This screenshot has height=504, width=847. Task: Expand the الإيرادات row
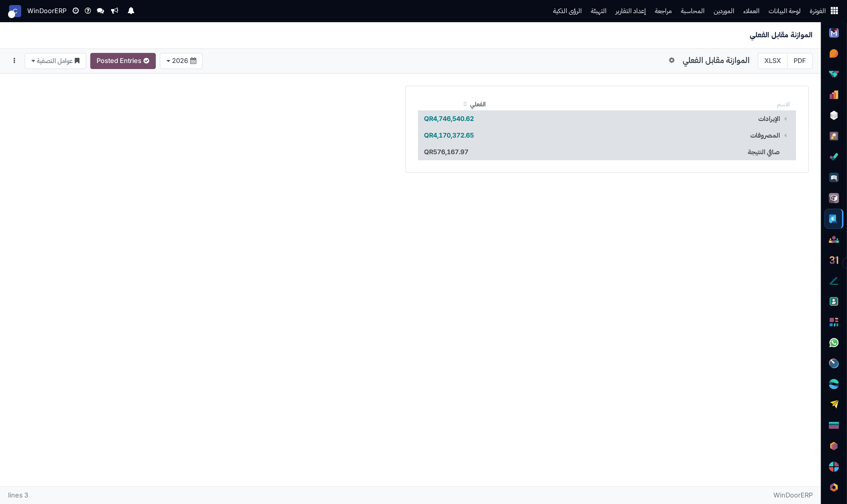pyautogui.click(x=785, y=119)
